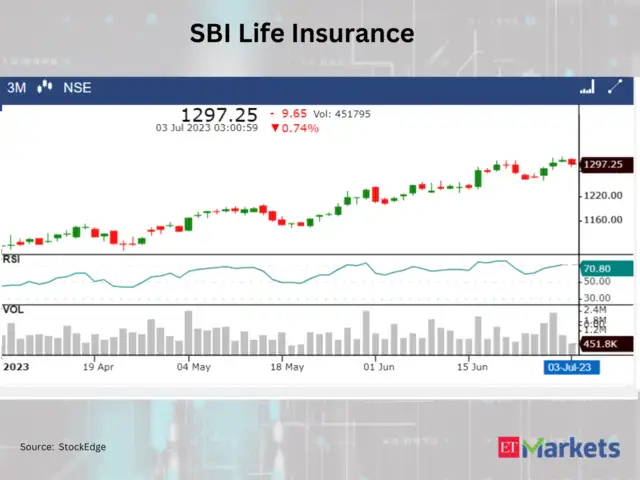The width and height of the screenshot is (640, 480).
Task: Click the 9.65 price change figure
Action: click(x=294, y=113)
